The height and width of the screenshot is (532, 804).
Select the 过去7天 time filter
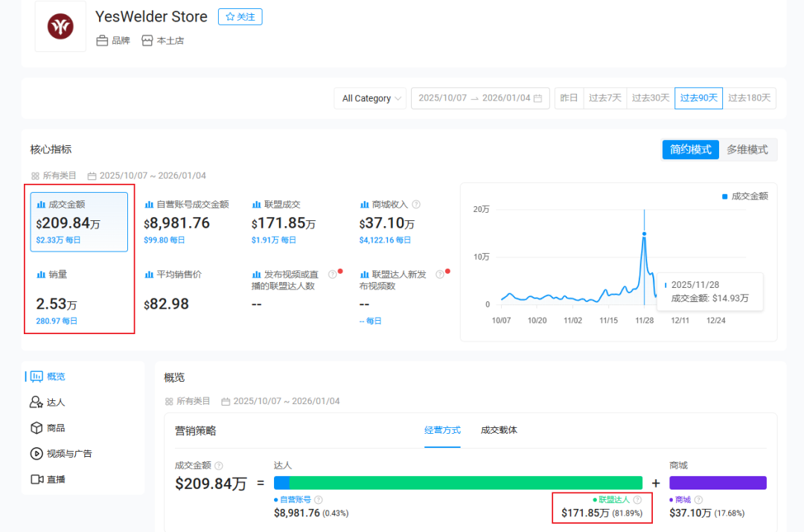point(605,97)
